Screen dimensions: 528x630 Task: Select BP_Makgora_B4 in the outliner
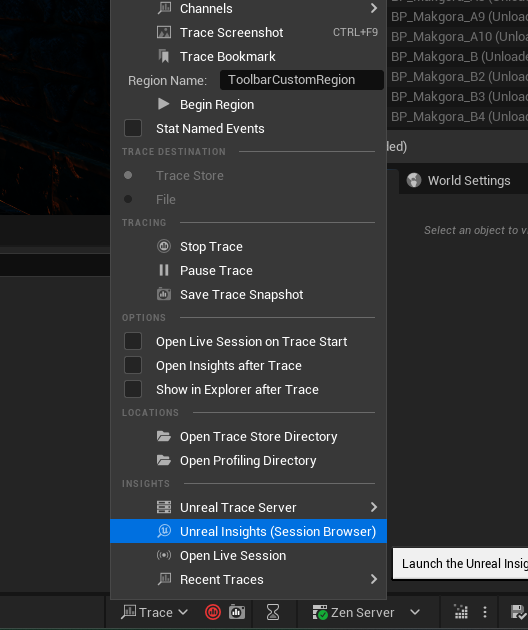(458, 117)
